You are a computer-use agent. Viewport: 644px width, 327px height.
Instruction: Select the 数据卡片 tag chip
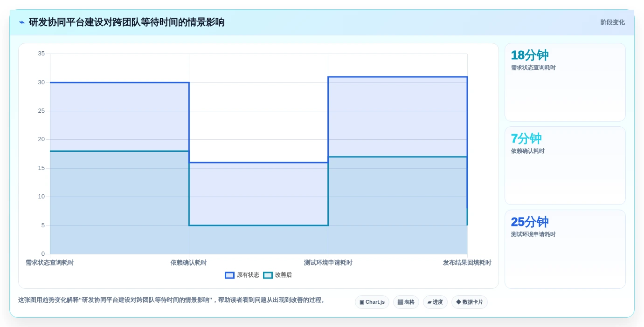[470, 302]
